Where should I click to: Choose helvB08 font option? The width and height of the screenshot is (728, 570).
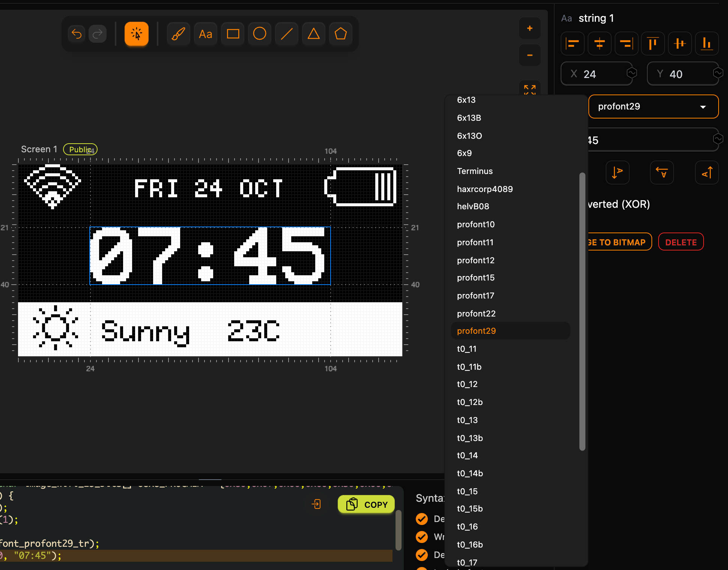coord(510,206)
